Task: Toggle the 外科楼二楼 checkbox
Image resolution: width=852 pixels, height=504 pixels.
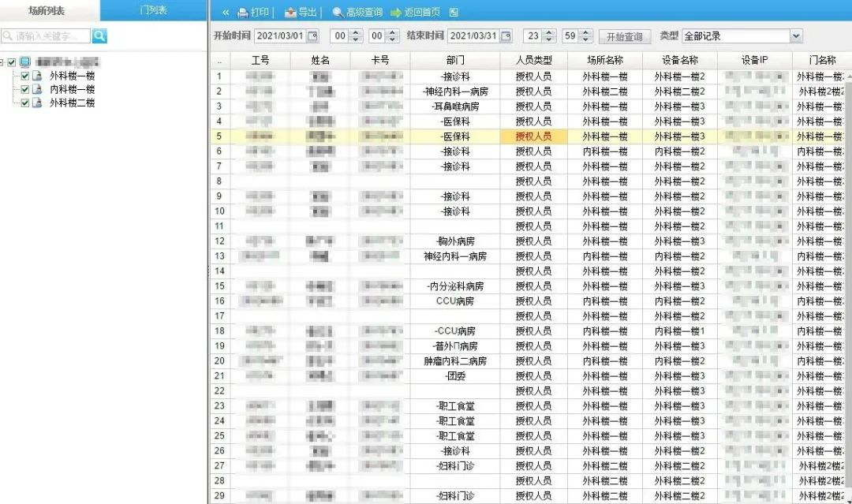Action: point(25,103)
